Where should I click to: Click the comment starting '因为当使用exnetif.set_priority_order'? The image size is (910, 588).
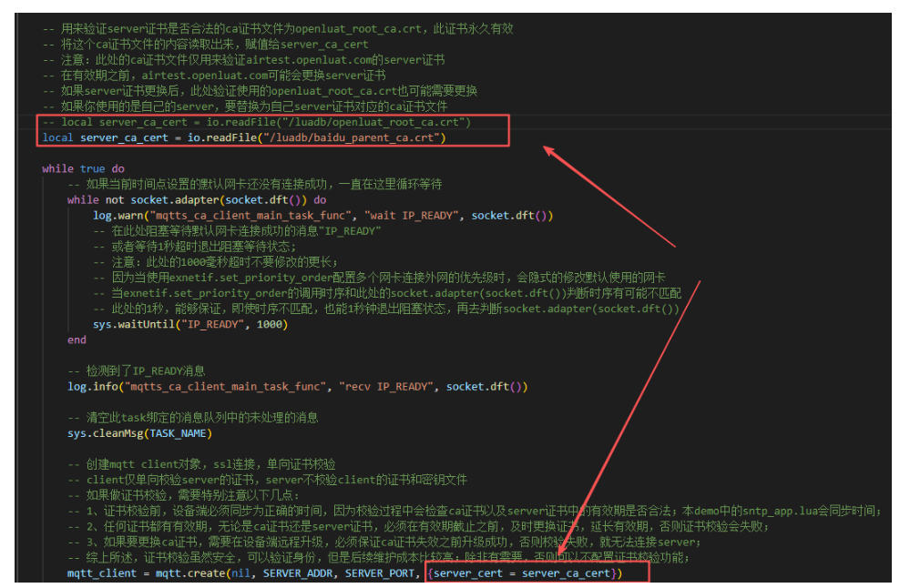coord(379,278)
